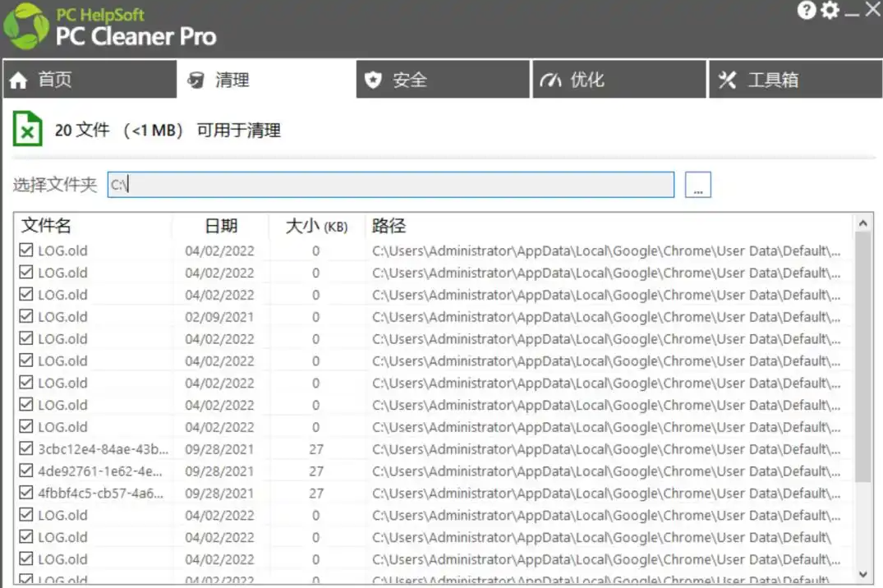Open the folder browse ... button
This screenshot has width=883, height=588.
point(697,184)
